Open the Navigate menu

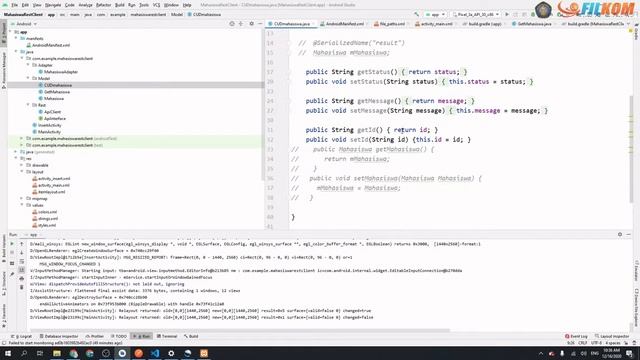point(53,5)
